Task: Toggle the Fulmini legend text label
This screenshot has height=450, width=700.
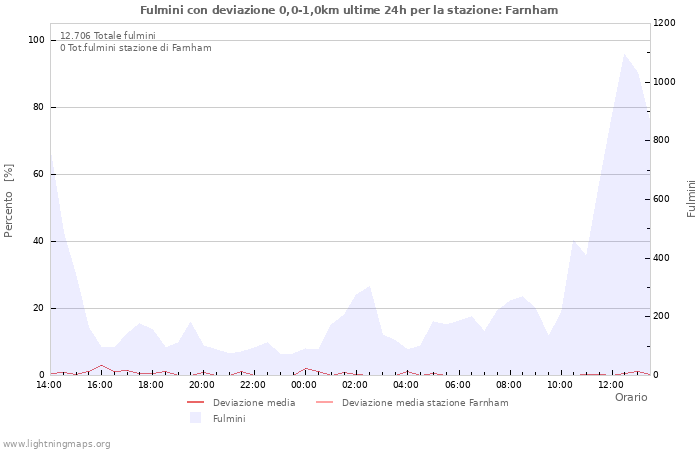Action: pos(229,419)
